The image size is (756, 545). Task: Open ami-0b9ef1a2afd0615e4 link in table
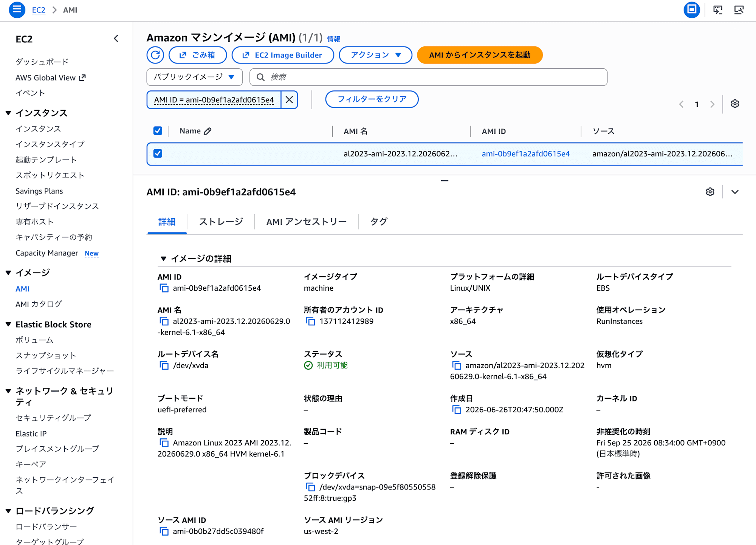point(525,154)
